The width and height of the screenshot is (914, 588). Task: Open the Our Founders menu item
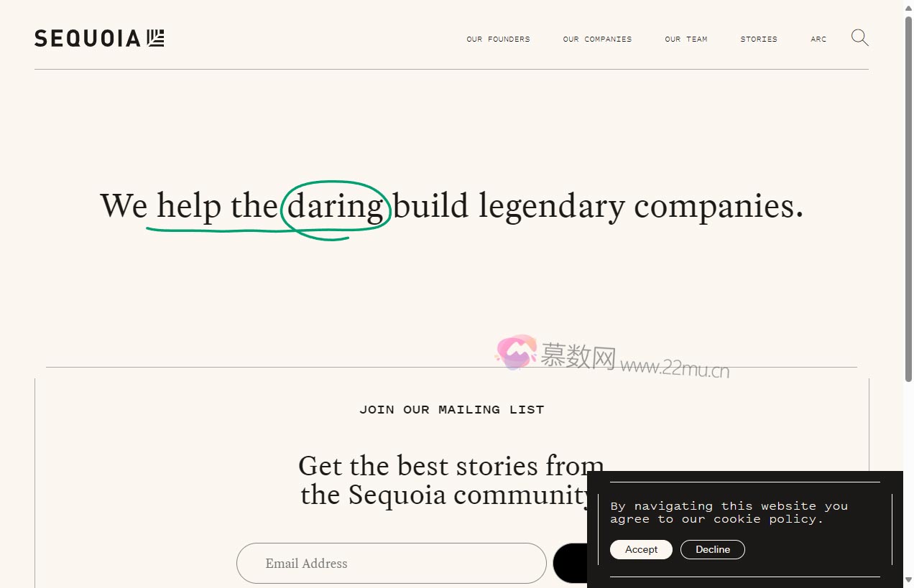point(498,39)
